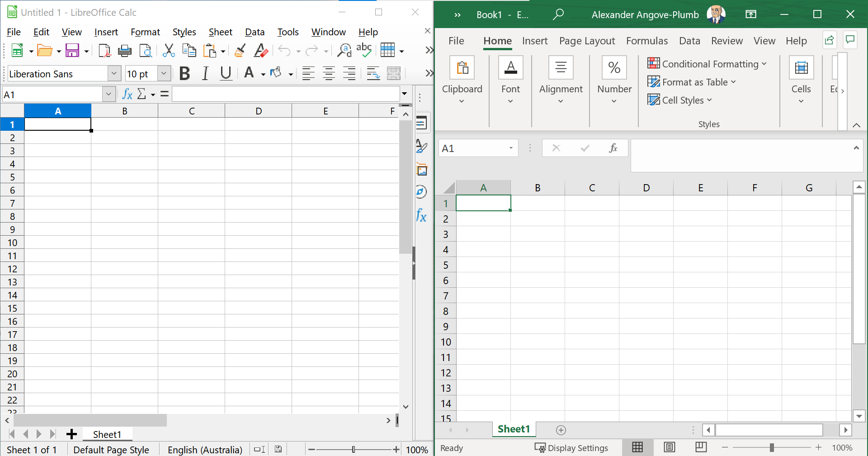The image size is (868, 456).
Task: Toggle Underline formatting in LibreOffice
Action: [226, 73]
